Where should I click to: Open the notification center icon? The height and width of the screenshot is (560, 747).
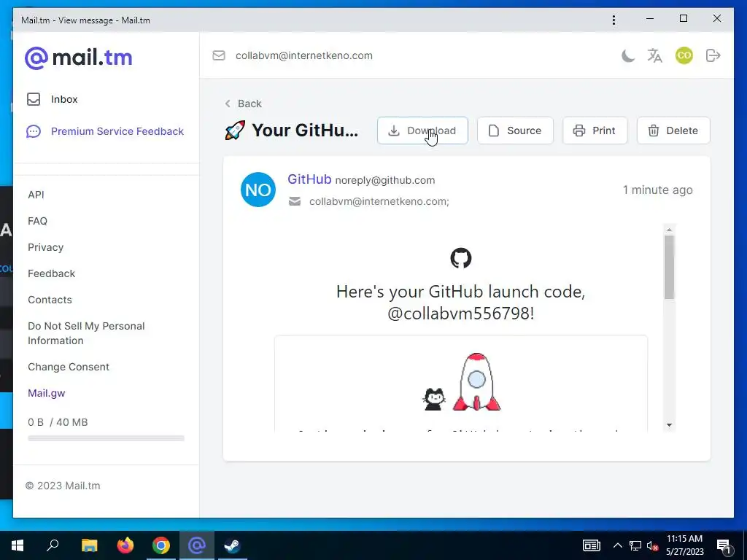pos(723,546)
